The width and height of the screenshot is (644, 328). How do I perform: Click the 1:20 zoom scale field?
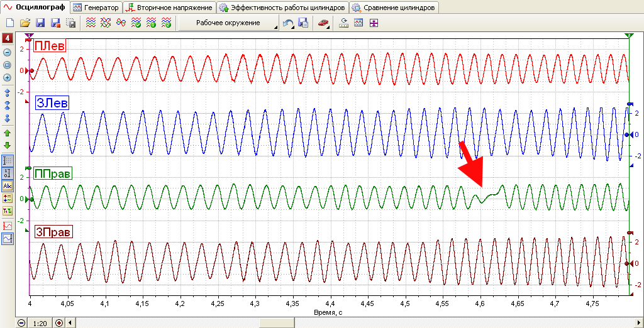[40, 323]
